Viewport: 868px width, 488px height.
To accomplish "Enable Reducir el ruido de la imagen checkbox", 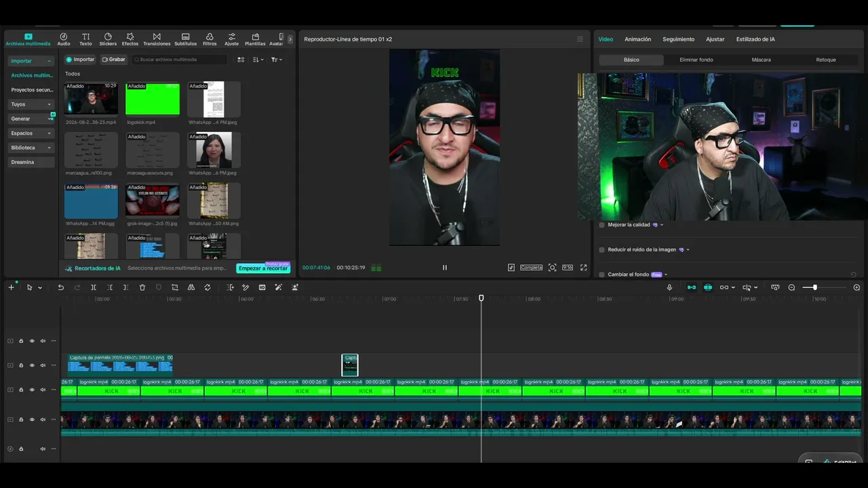I will (x=601, y=250).
